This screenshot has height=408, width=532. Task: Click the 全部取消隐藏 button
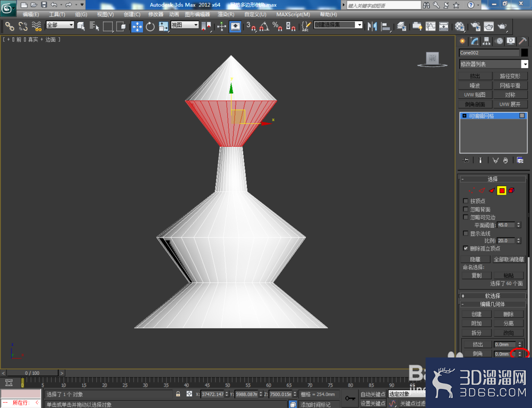coord(509,259)
